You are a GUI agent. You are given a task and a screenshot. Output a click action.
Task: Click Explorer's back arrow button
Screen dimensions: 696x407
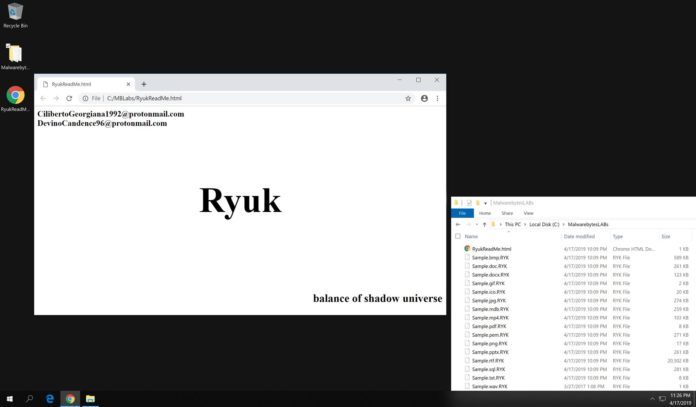[458, 225]
